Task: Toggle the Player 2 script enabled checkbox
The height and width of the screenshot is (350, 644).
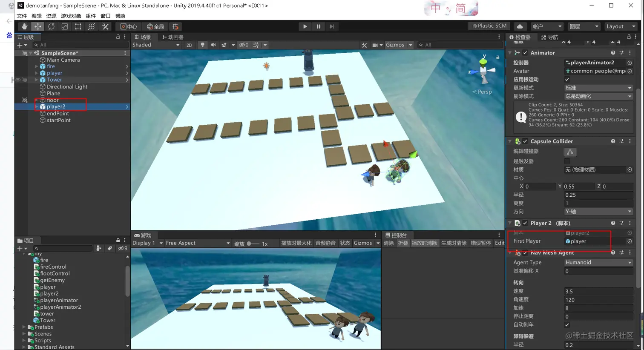Action: 525,223
